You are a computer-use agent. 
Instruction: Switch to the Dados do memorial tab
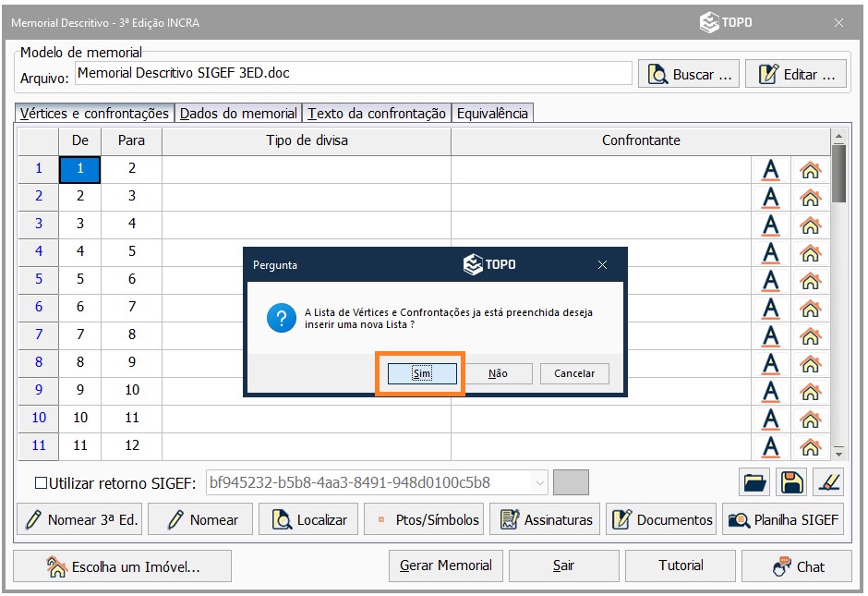point(238,114)
